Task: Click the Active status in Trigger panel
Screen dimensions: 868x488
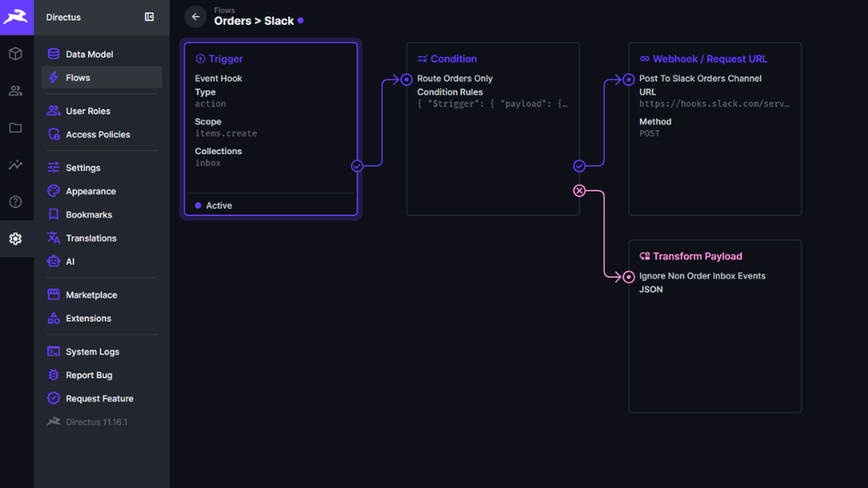Action: (x=214, y=205)
